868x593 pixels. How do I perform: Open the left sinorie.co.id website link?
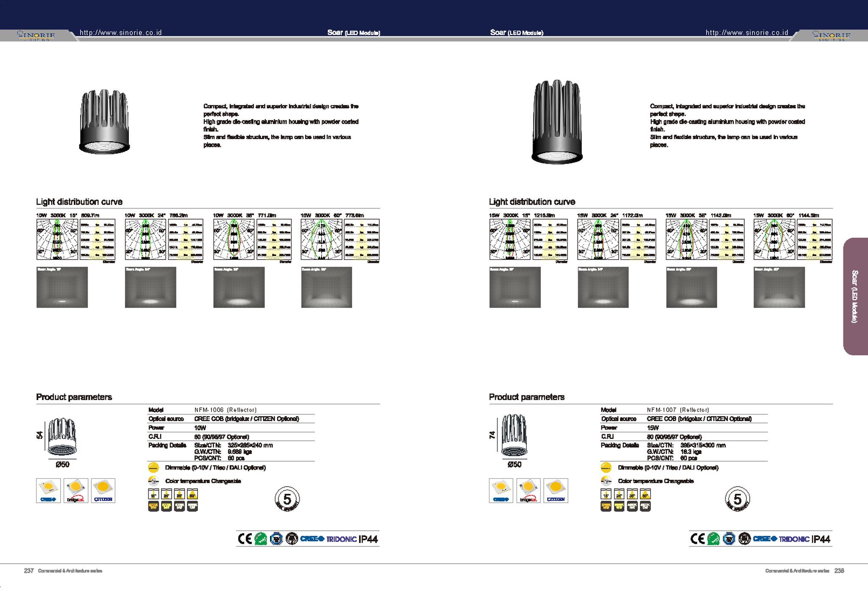point(121,33)
